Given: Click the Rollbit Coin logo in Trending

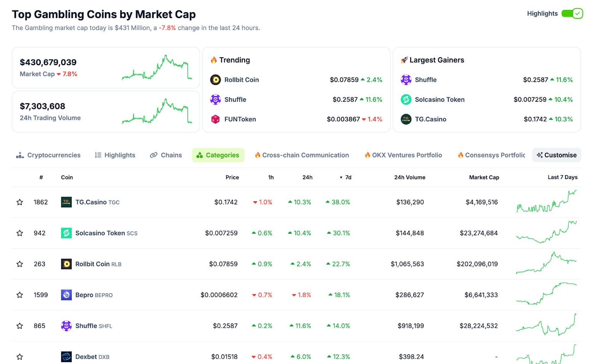Looking at the screenshot, I should pyautogui.click(x=215, y=80).
